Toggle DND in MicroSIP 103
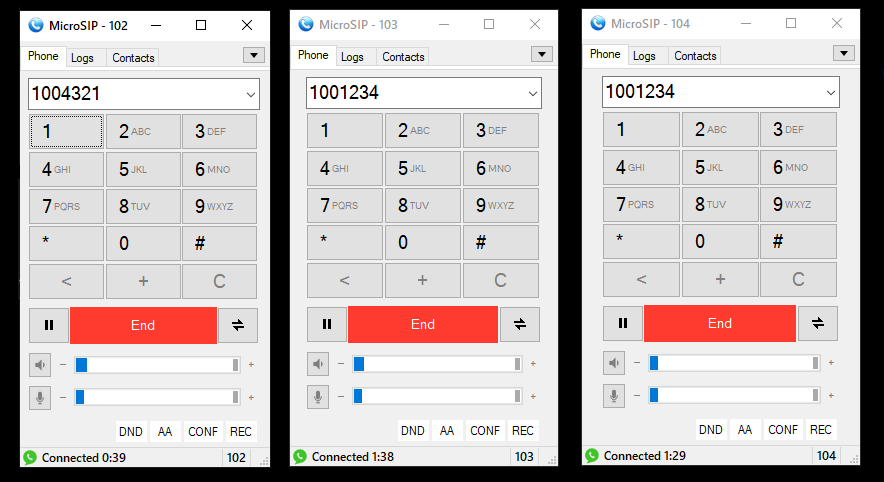Image resolution: width=884 pixels, height=482 pixels. click(413, 430)
